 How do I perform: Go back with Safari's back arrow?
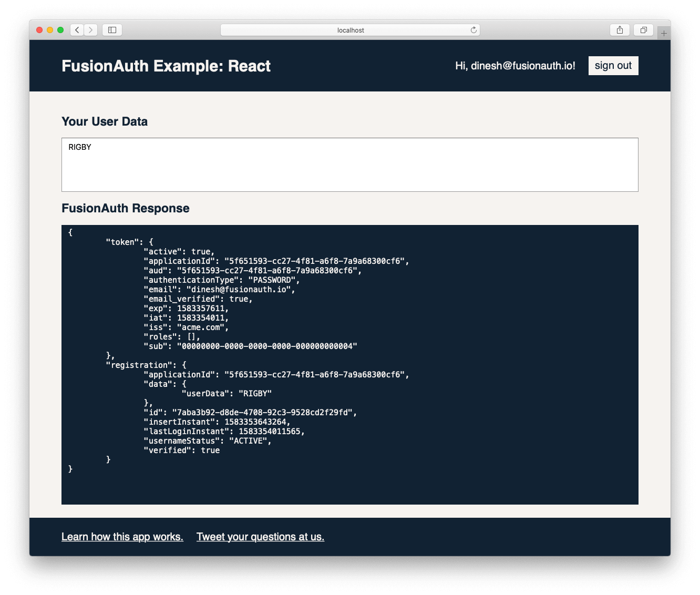pos(77,30)
